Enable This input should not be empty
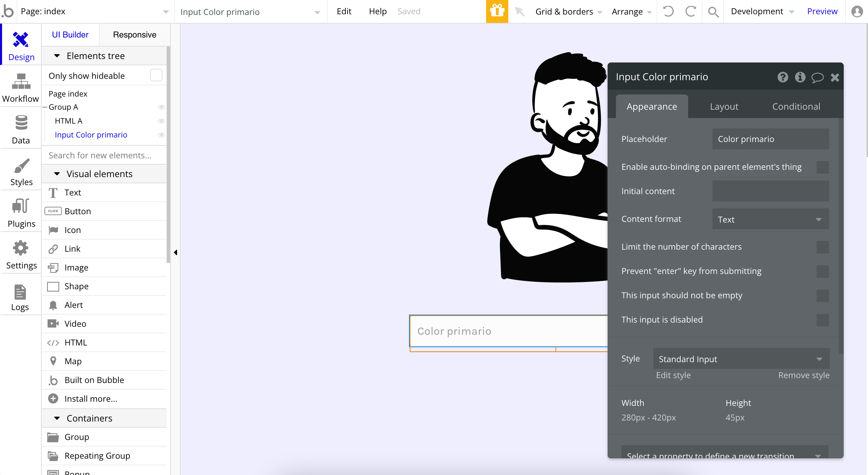The height and width of the screenshot is (475, 868). (822, 295)
